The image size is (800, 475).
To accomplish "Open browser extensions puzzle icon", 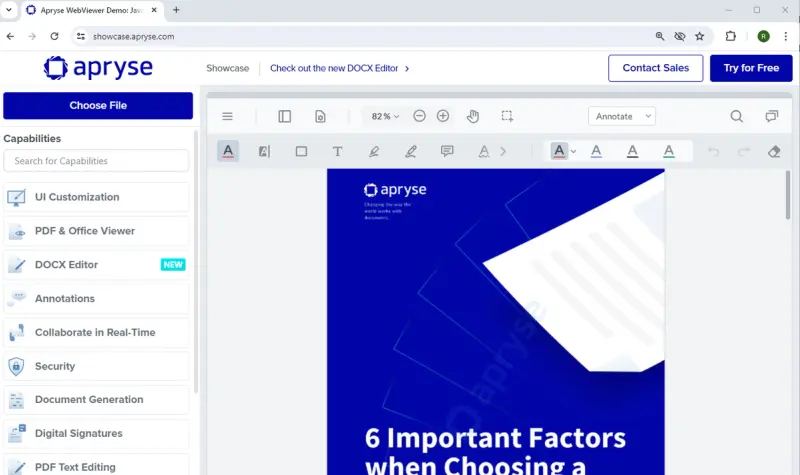I will tap(731, 36).
